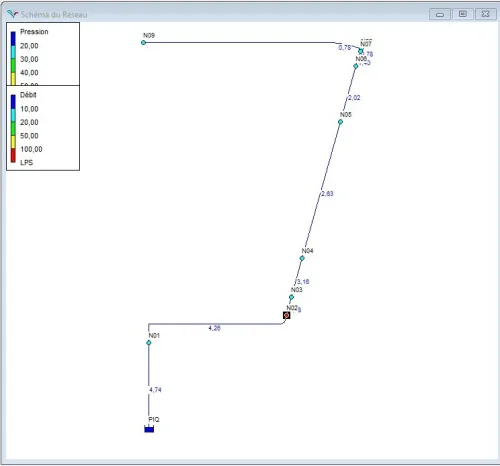Click the 4,26 flow label
This screenshot has width=500, height=466.
tap(214, 328)
